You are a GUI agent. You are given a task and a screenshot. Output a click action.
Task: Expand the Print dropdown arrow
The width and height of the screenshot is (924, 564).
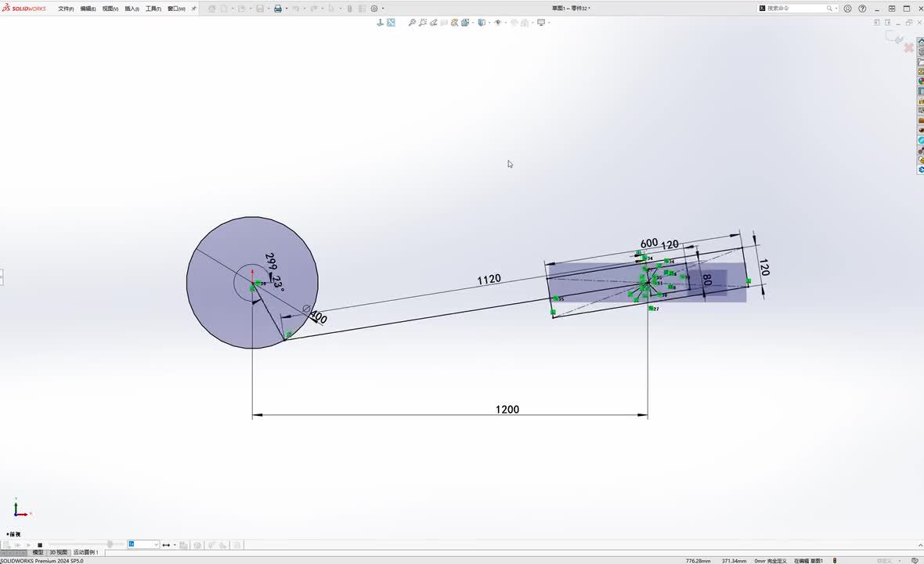click(287, 9)
